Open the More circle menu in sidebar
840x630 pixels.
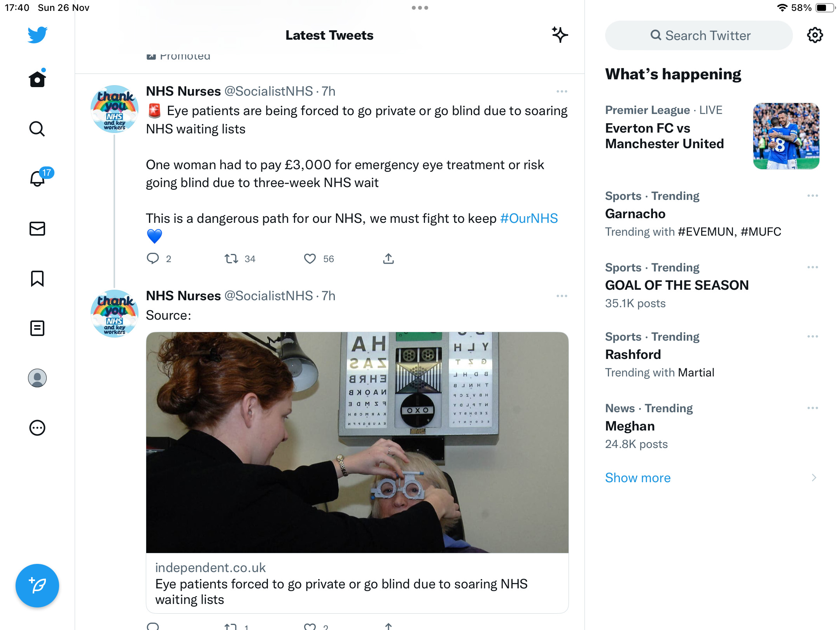click(37, 428)
